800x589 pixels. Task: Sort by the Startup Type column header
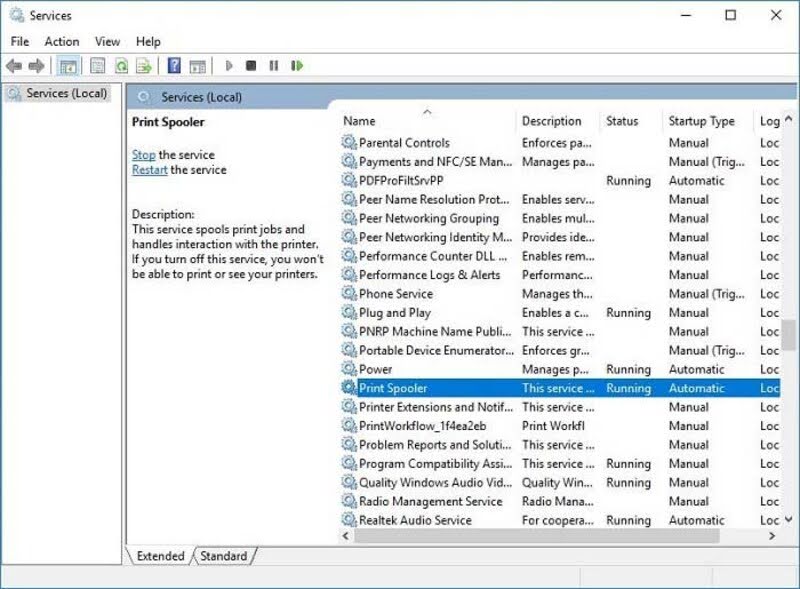tap(701, 121)
